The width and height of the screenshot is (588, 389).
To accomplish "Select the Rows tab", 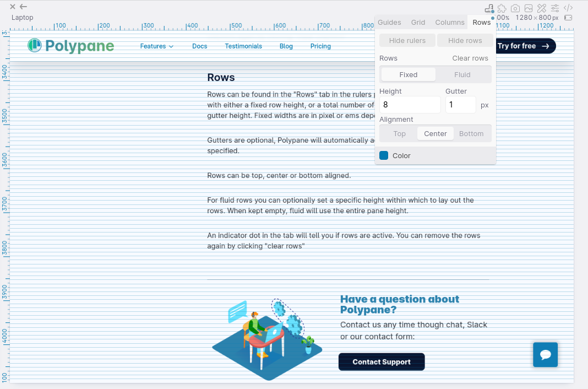I will pyautogui.click(x=482, y=22).
